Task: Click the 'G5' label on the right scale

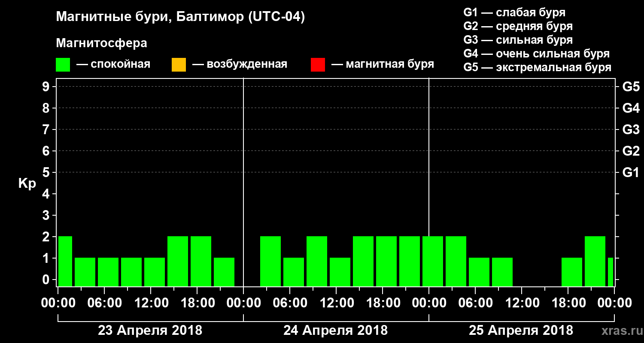Action: point(631,87)
